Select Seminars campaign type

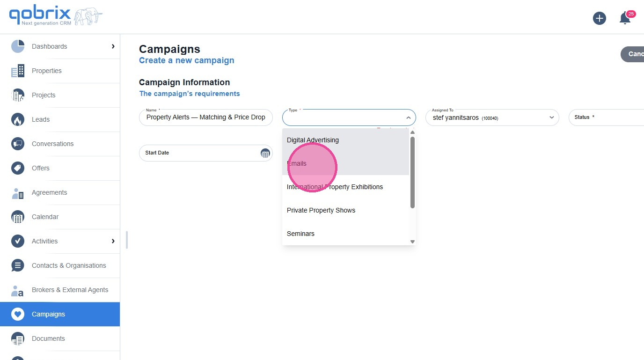tap(346, 234)
